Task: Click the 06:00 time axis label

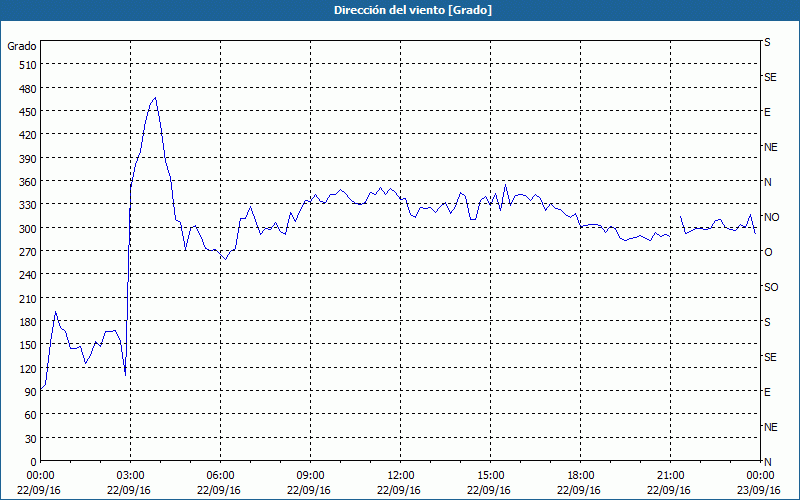Action: coord(220,476)
